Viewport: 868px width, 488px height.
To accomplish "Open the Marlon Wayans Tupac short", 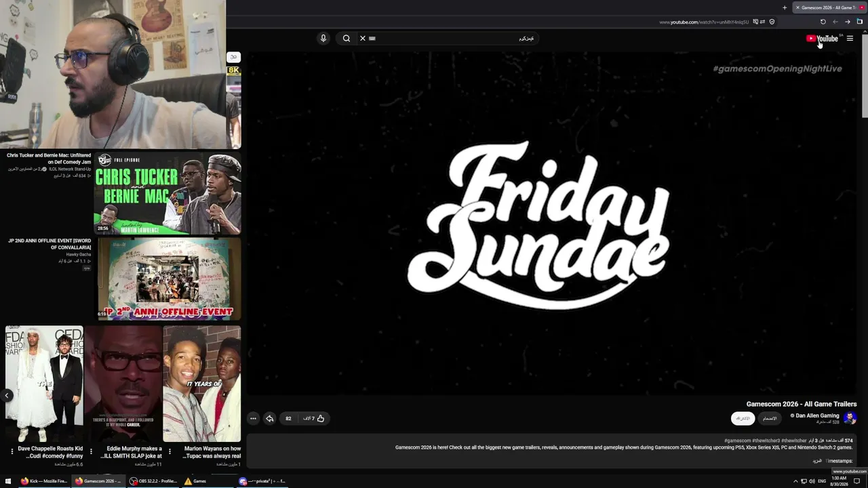I will click(x=202, y=384).
